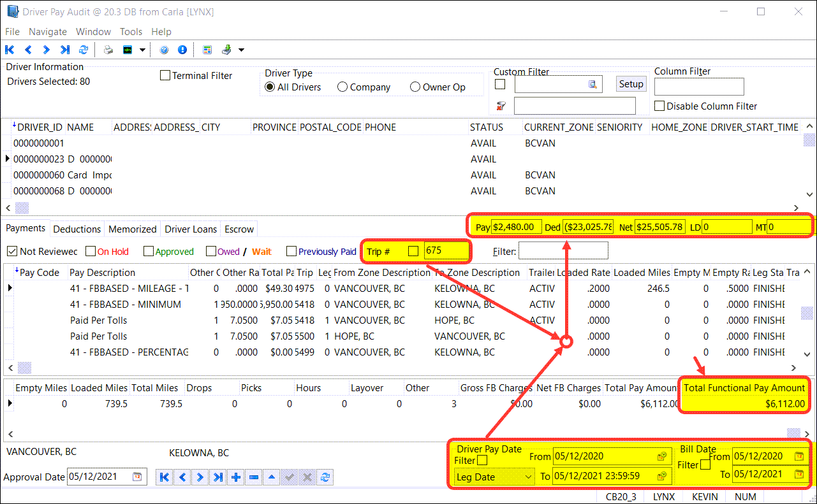Open the Navigate menu
The width and height of the screenshot is (817, 504).
(x=48, y=31)
